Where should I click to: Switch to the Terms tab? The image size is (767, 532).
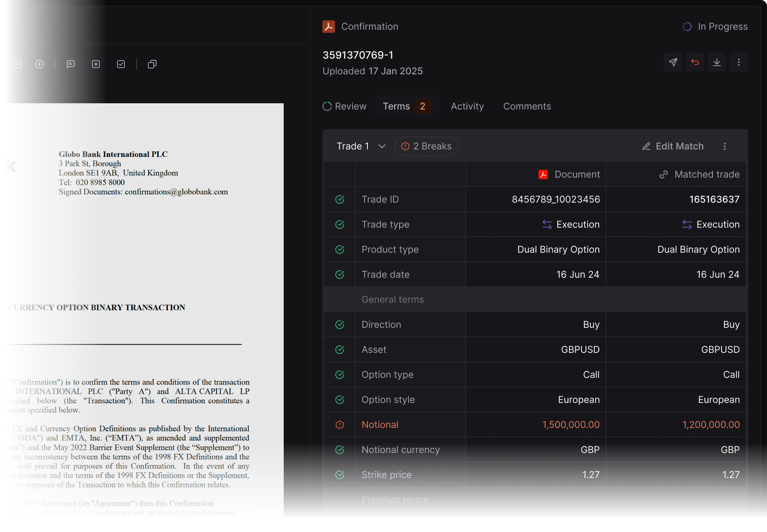(x=407, y=106)
